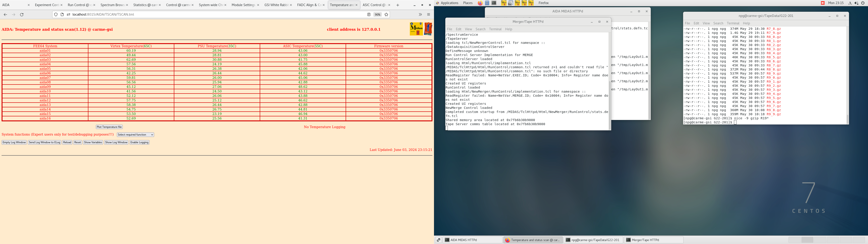This screenshot has width=868, height=244.
Task: Open the Firefox hamburger application menu
Action: click(x=429, y=14)
